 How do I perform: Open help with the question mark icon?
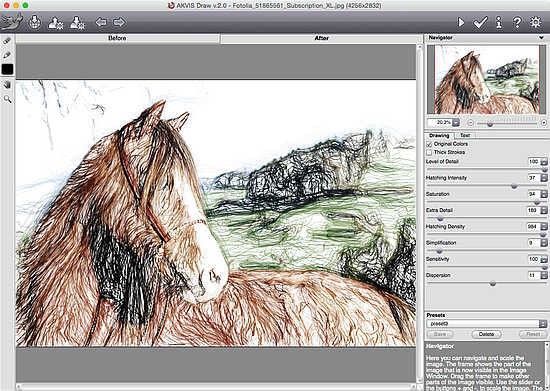coord(517,22)
